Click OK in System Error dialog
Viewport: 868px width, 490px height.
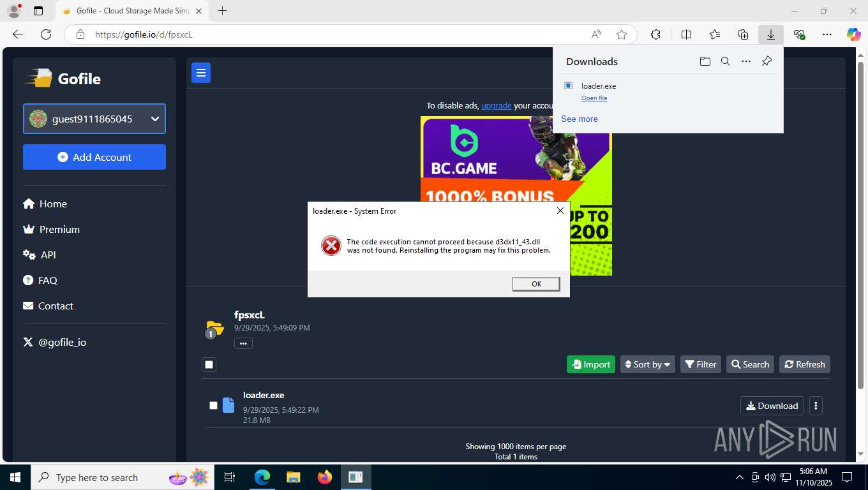point(536,284)
